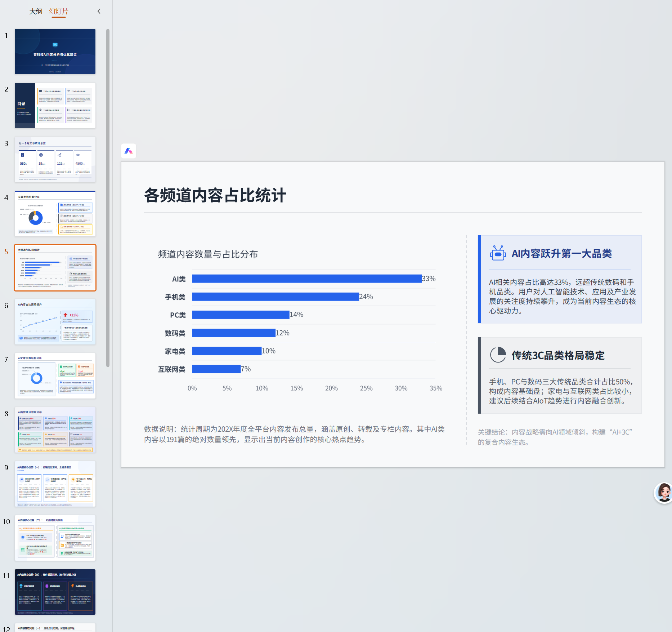Select chart title 频道内容数量与占比分布
Image resolution: width=672 pixels, height=632 pixels.
tap(208, 254)
